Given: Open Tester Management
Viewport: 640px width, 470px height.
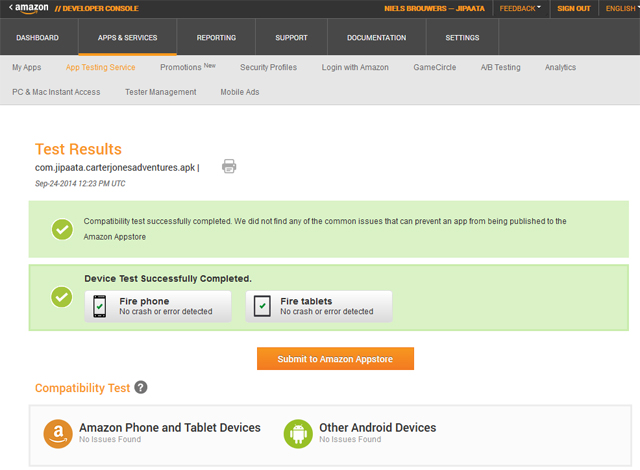Looking at the screenshot, I should [x=161, y=92].
